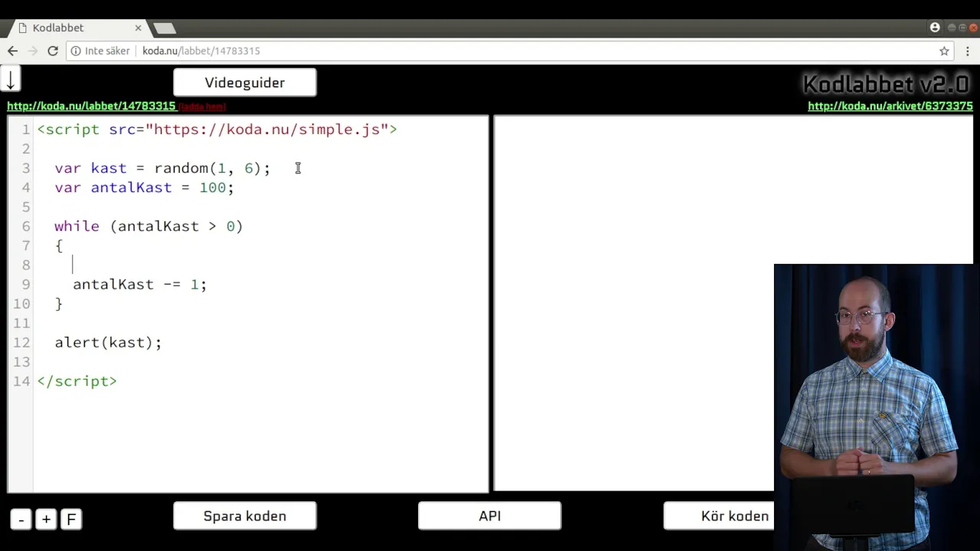Place cursor on the script src line
980x551 pixels.
(x=217, y=129)
